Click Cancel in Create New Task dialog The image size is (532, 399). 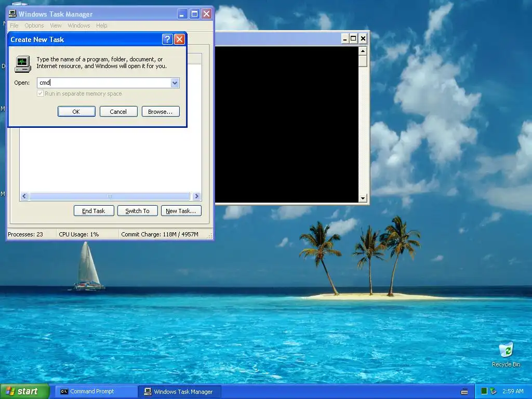coord(118,112)
